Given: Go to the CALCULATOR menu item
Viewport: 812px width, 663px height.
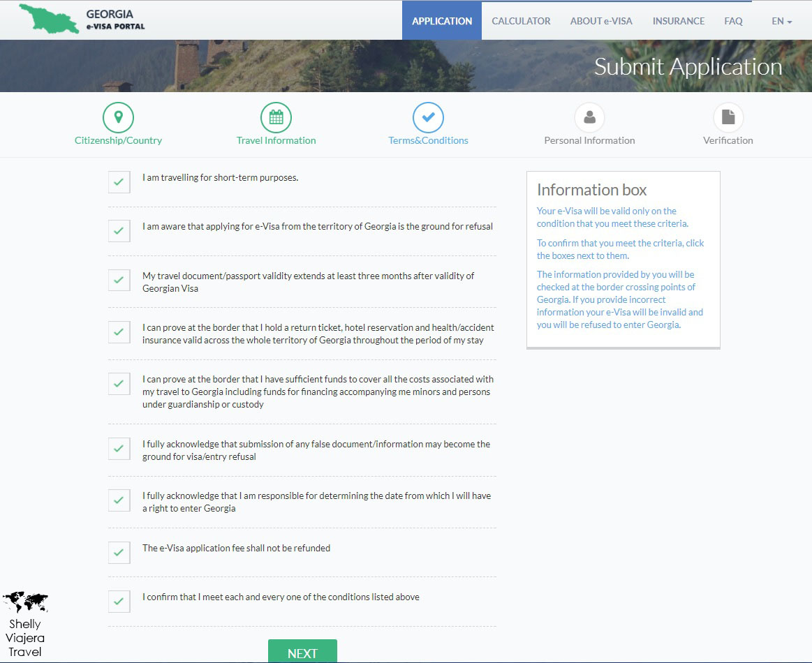Looking at the screenshot, I should coord(521,21).
